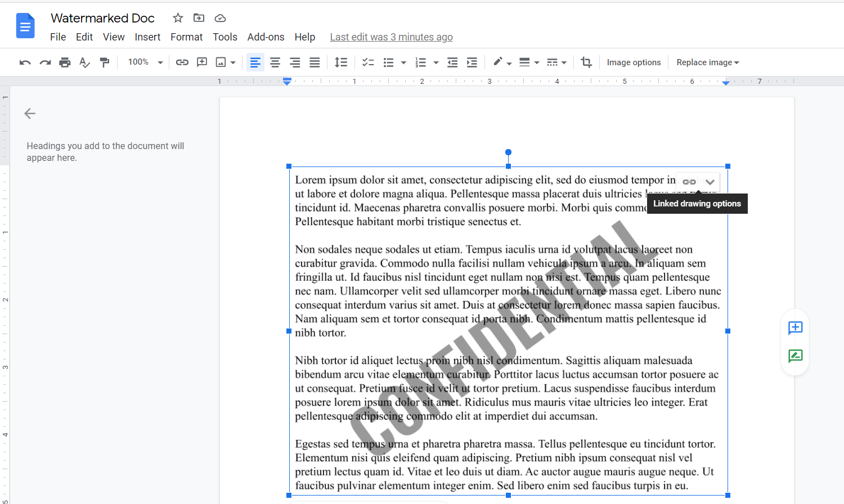Image resolution: width=844 pixels, height=504 pixels.
Task: Apply numbered list formatting
Action: (x=420, y=62)
